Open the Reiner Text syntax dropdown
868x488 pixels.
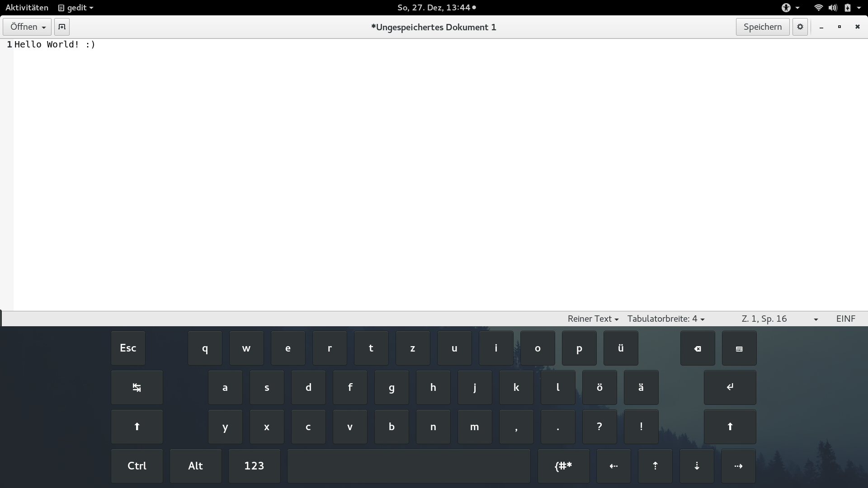click(593, 319)
